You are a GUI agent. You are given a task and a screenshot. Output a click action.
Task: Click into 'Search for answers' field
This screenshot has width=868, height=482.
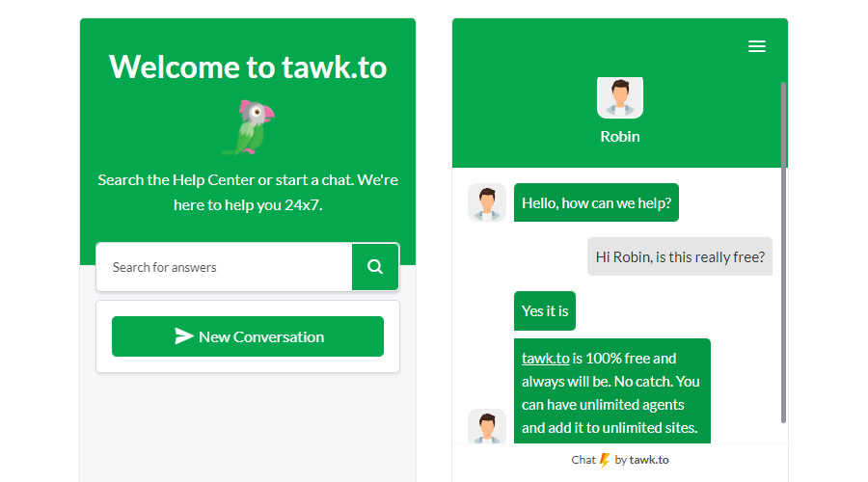pos(224,267)
